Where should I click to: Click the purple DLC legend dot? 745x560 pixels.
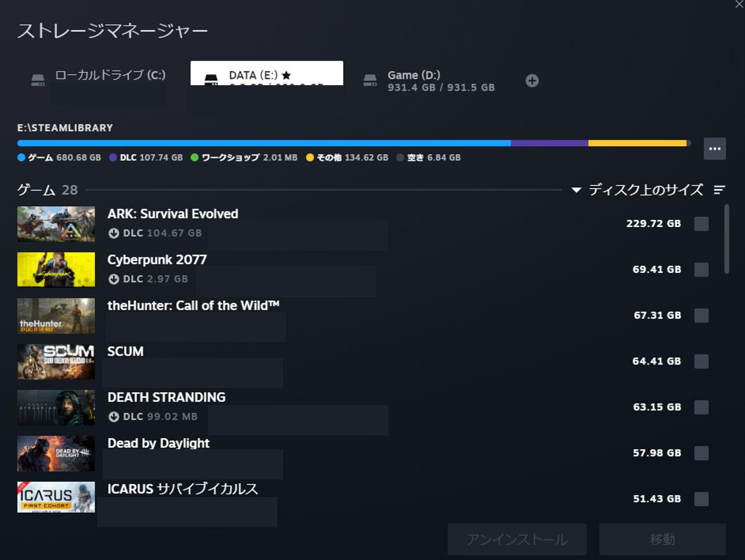tap(113, 158)
